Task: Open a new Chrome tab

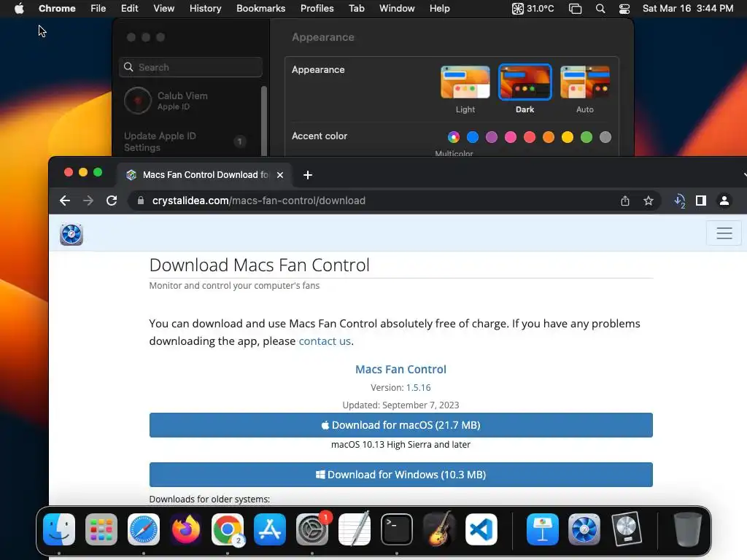Action: pyautogui.click(x=308, y=175)
